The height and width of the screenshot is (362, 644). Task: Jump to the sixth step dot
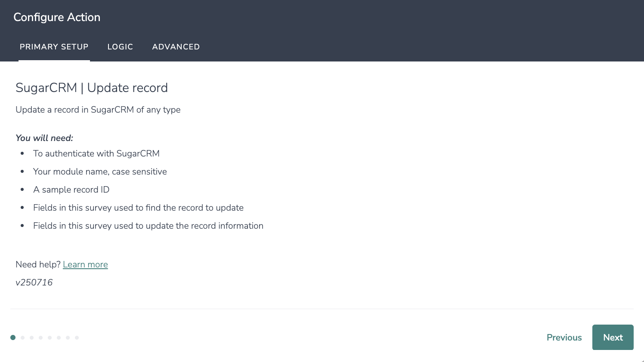59,337
